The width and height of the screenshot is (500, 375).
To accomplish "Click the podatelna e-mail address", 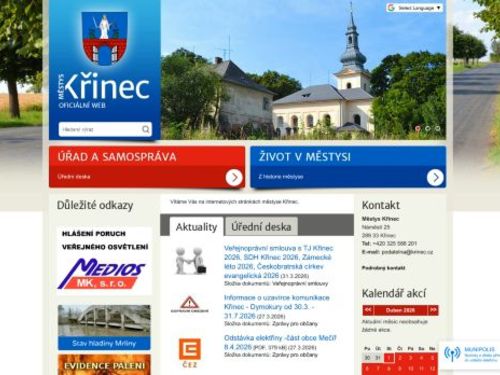I will click(x=407, y=252).
